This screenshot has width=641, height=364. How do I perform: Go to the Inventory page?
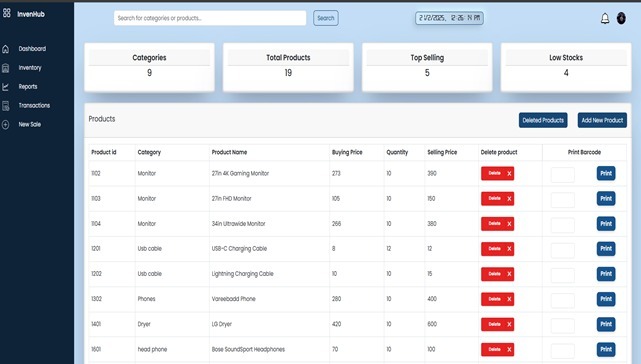(x=30, y=67)
